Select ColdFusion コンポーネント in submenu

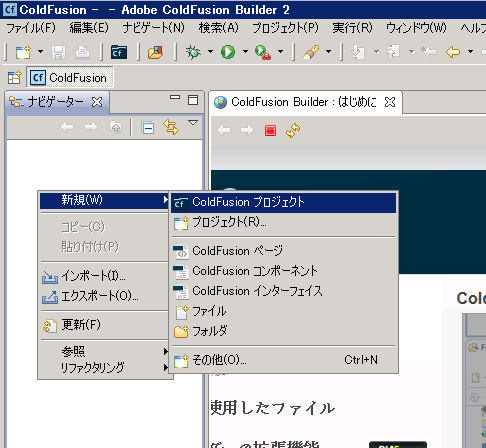[x=284, y=271]
